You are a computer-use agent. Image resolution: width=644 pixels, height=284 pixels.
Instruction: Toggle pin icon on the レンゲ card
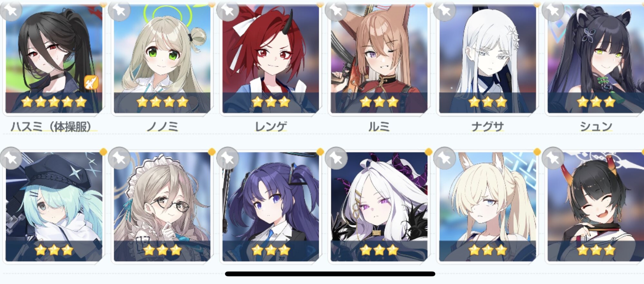[x=228, y=10]
